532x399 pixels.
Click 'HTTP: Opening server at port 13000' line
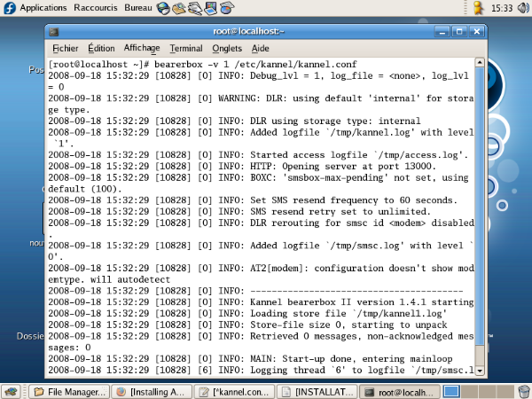click(241, 167)
